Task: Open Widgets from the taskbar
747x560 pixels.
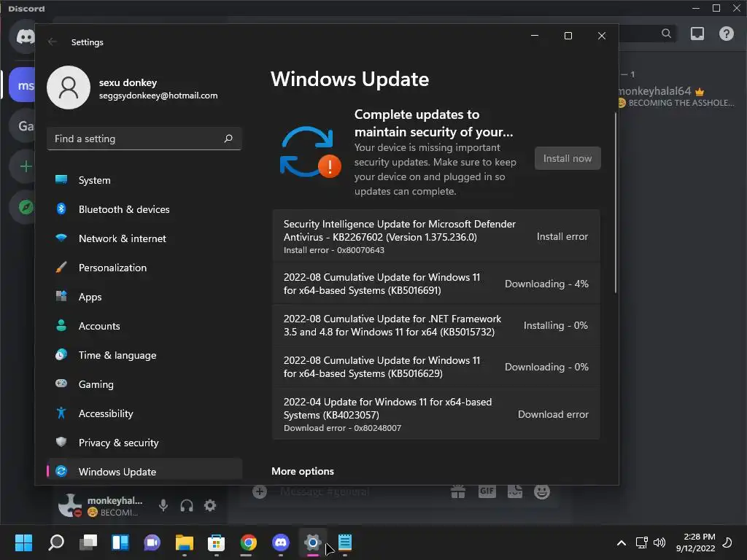Action: coord(120,542)
